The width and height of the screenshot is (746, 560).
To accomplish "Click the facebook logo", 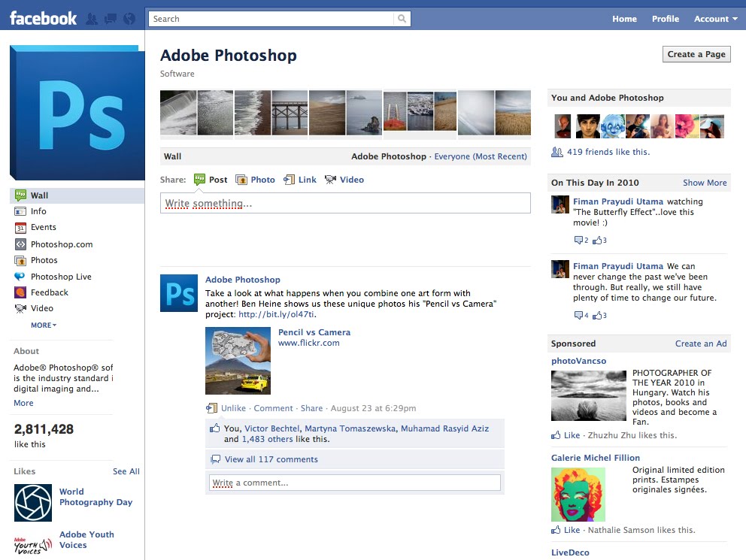I will click(43, 19).
